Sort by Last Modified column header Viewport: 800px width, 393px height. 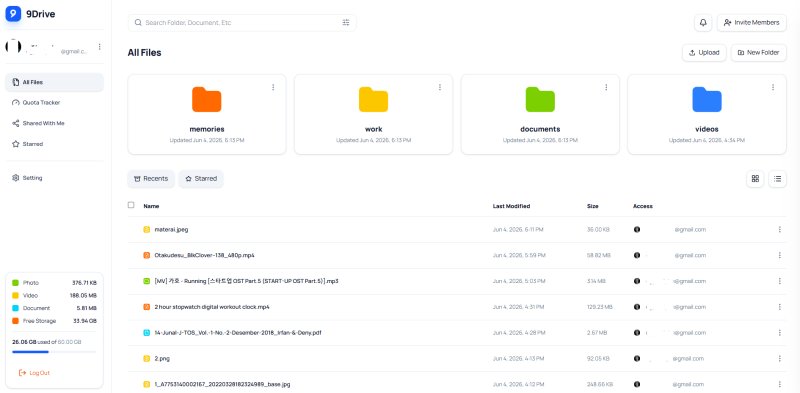[x=511, y=206]
